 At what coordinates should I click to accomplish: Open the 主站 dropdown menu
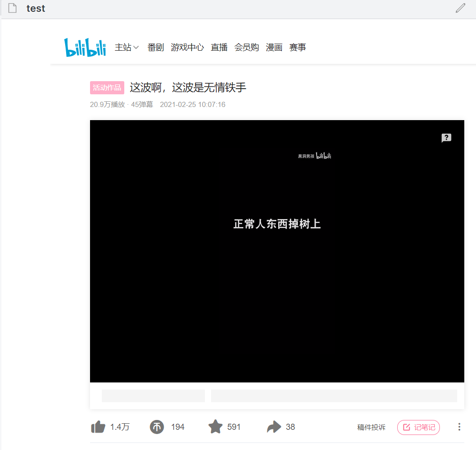click(x=123, y=47)
